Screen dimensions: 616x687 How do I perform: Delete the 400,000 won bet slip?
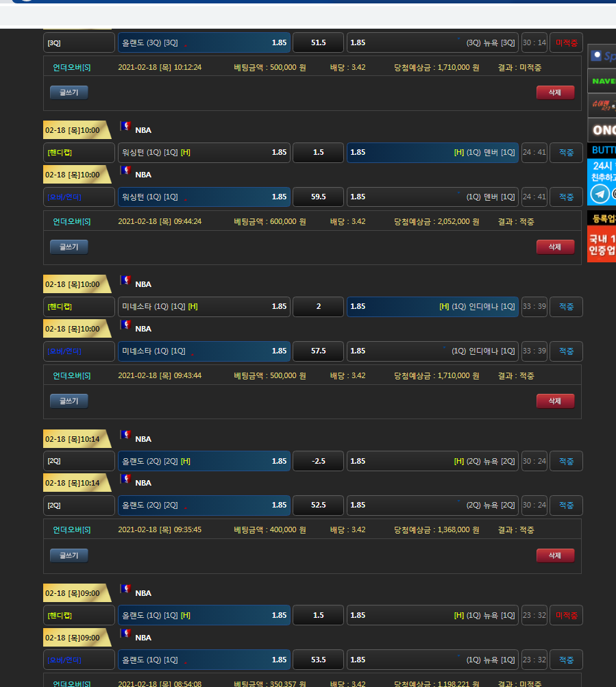pos(555,555)
